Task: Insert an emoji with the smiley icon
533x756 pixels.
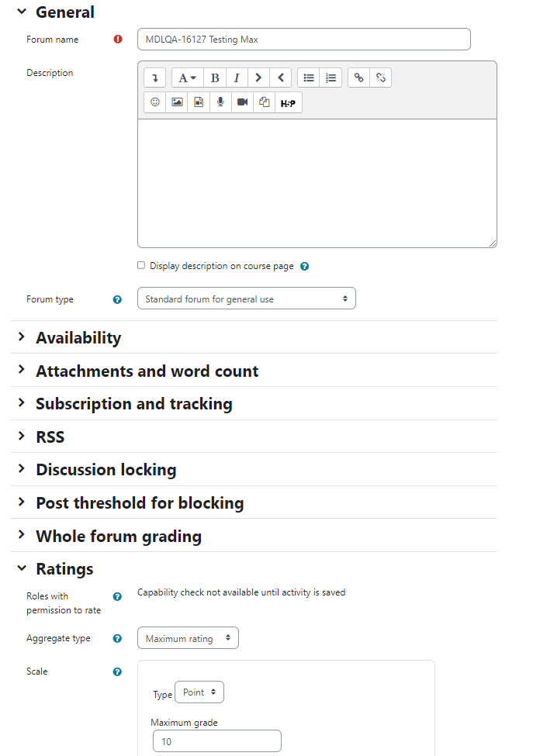Action: pos(155,102)
